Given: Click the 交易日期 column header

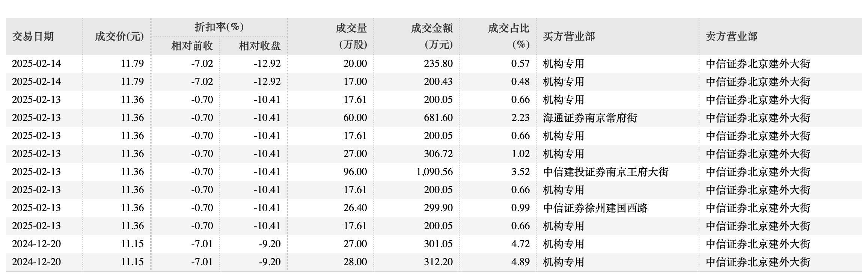Looking at the screenshot, I should (x=33, y=36).
